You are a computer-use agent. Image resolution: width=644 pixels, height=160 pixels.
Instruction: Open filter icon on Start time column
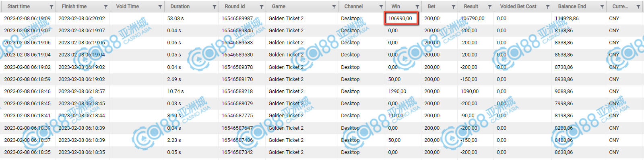click(51, 7)
